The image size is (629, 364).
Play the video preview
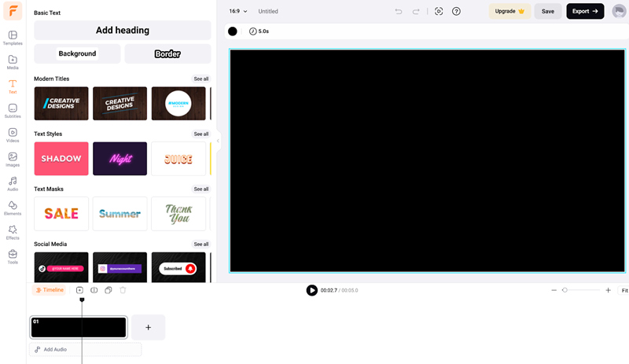pos(312,290)
